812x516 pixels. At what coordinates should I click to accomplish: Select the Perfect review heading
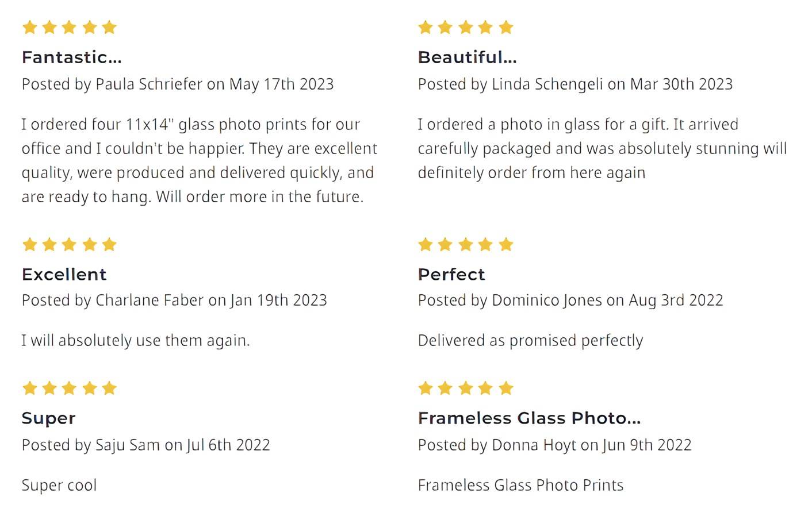(x=451, y=275)
